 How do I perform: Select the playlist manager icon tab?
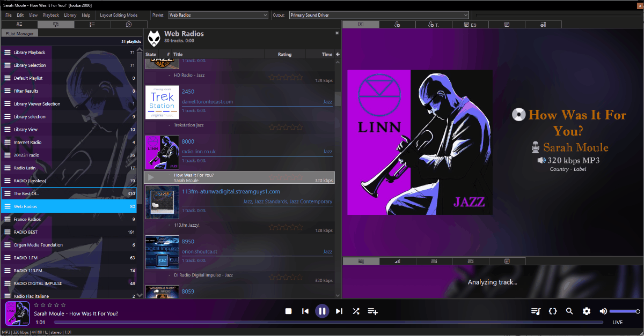(56, 24)
